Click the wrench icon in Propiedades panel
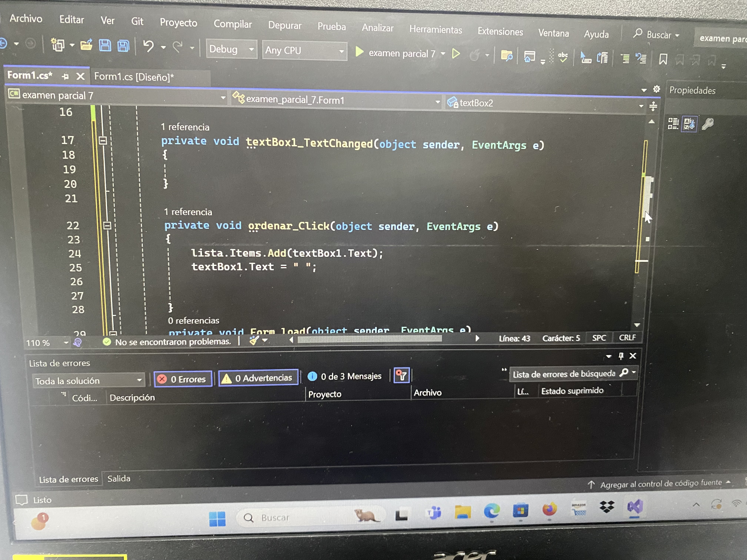747x560 pixels. click(x=708, y=124)
